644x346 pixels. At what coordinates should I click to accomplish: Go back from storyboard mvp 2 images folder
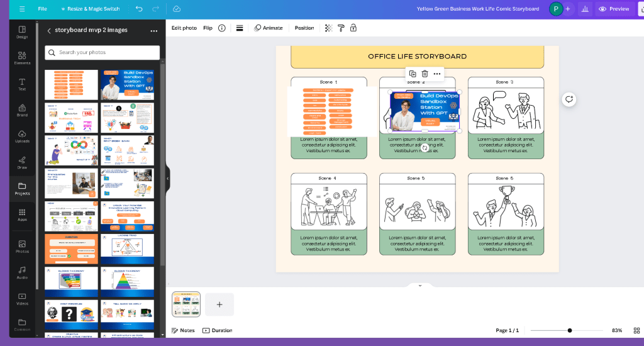tap(49, 30)
